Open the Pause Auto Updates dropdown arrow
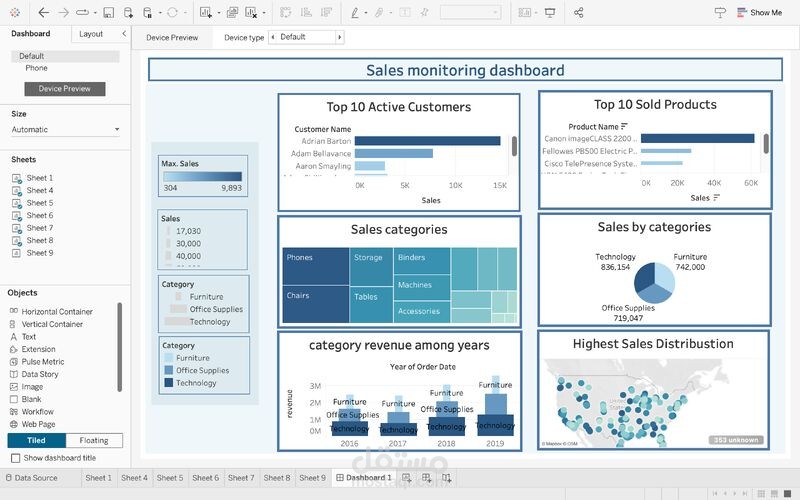 [x=160, y=13]
